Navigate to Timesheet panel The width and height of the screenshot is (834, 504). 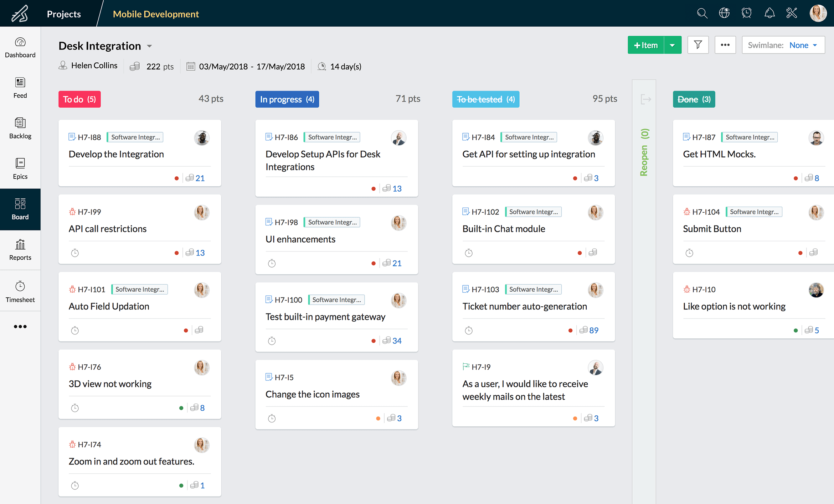(x=20, y=292)
